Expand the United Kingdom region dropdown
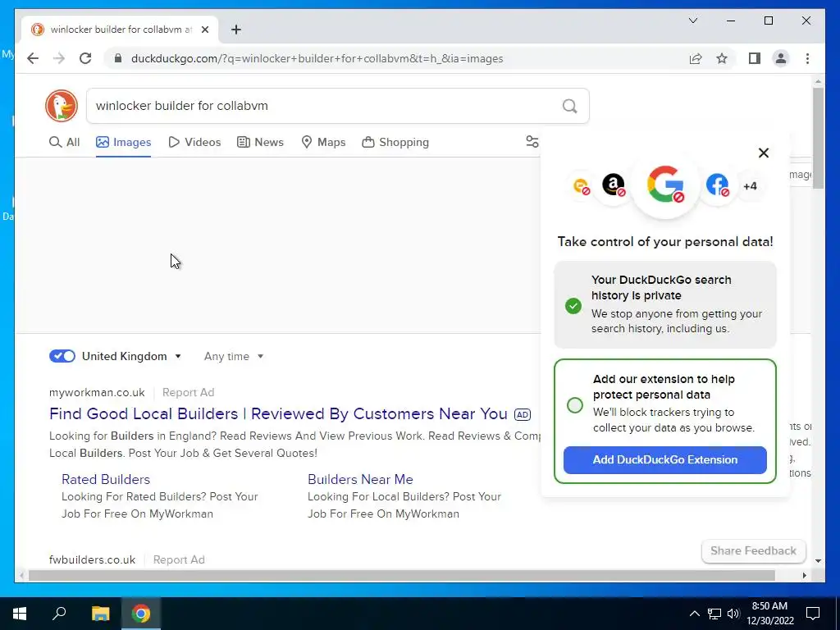840x630 pixels. (x=132, y=356)
